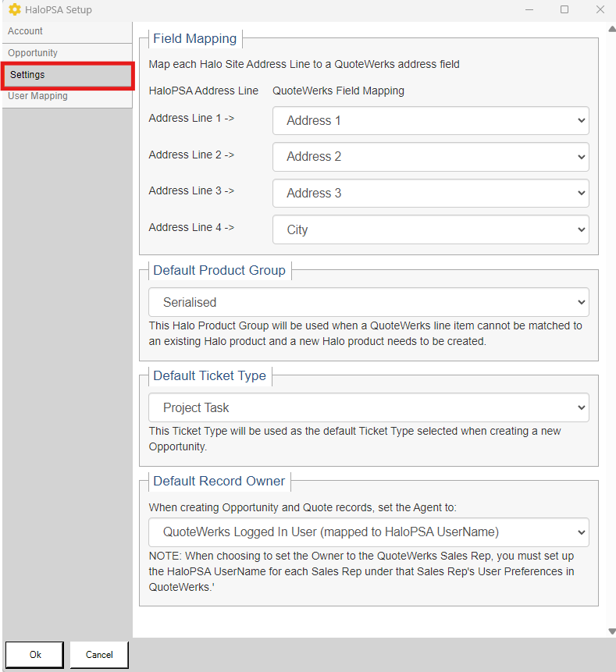Viewport: 616px width, 672px height.
Task: Minimize the HaloPSA Setup window
Action: tap(529, 9)
